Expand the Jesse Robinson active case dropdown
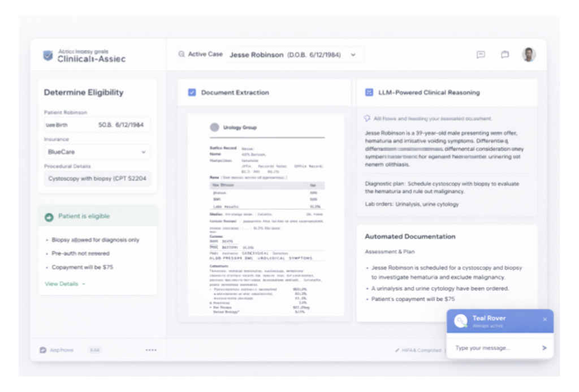This screenshot has height=392, width=579. [353, 55]
